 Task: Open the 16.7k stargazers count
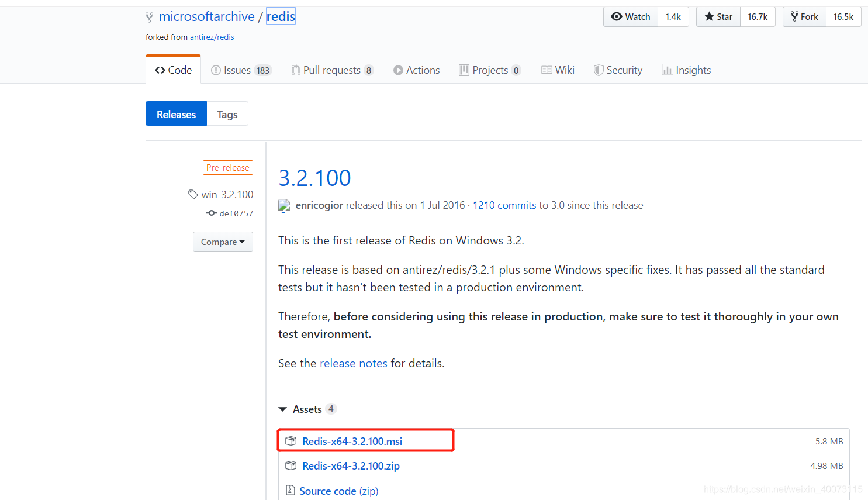758,17
